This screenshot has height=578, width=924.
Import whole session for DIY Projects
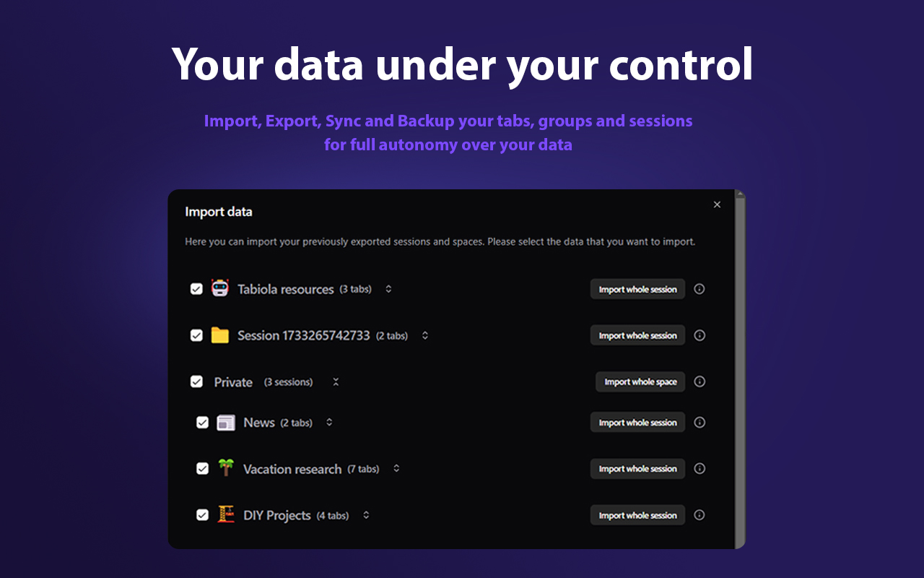pyautogui.click(x=637, y=515)
